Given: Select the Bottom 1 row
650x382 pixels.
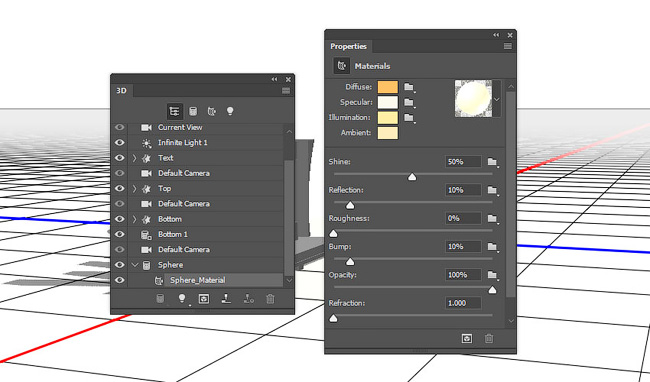Looking at the screenshot, I should click(x=206, y=234).
